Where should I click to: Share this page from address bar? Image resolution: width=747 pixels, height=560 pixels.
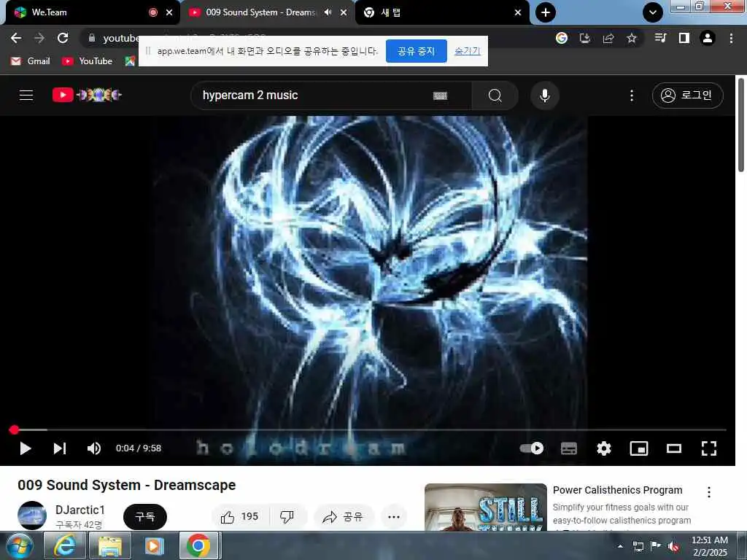(x=608, y=38)
